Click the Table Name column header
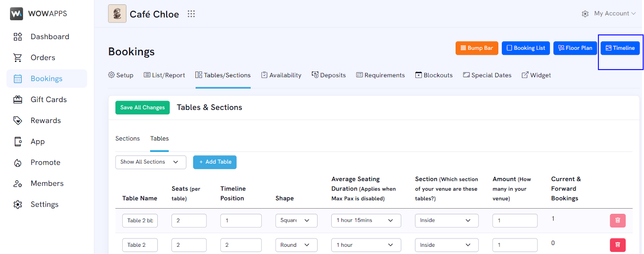Viewport: 644px width, 254px height. coord(140,198)
